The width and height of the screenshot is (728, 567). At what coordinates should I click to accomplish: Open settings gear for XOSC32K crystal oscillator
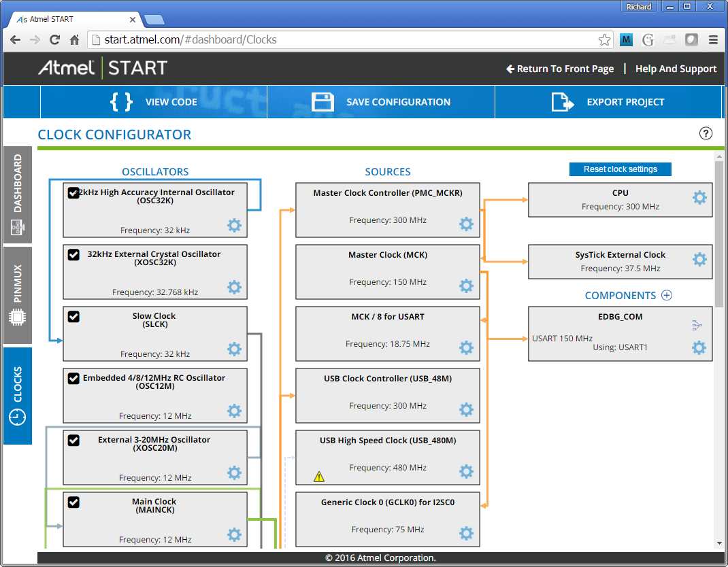pos(235,287)
